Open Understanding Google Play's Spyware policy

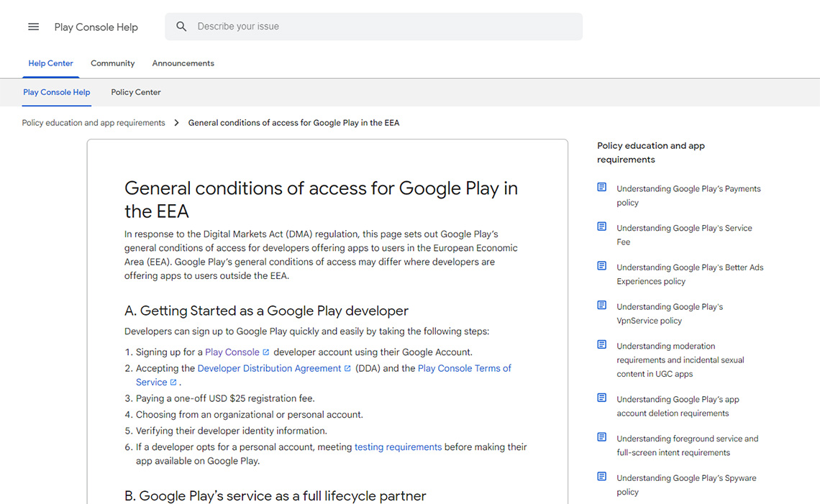pos(686,485)
